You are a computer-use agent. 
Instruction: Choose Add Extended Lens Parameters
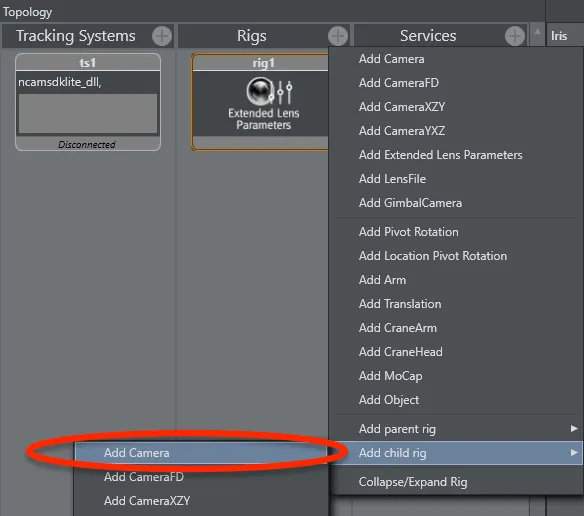tap(456, 155)
